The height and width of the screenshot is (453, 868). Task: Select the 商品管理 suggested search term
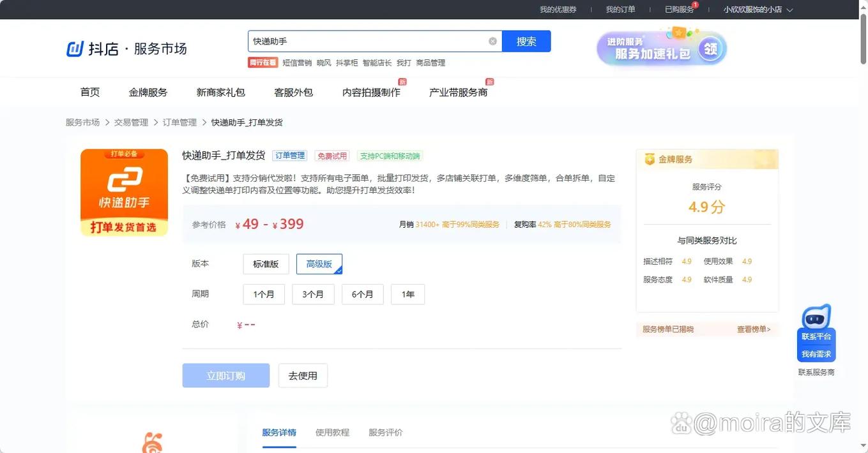[430, 63]
